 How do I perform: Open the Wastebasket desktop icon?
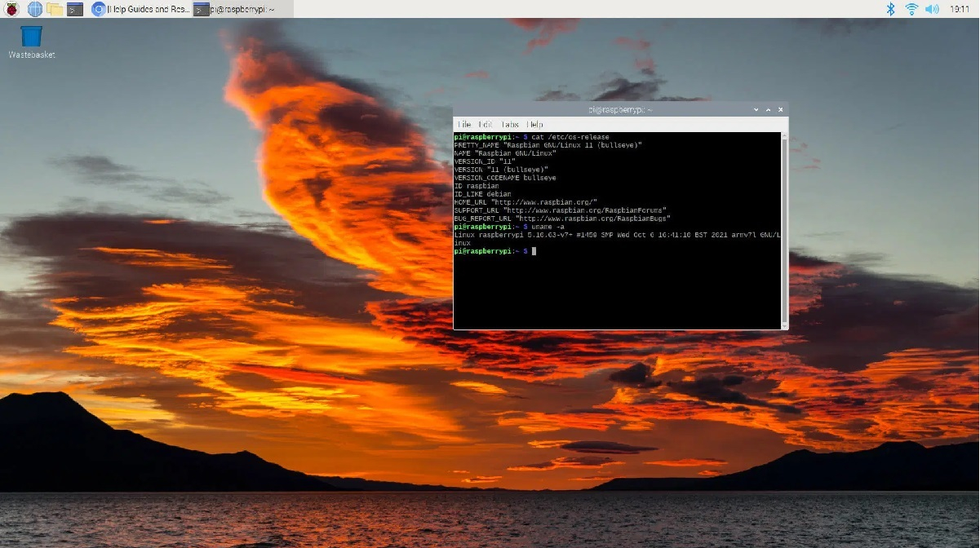[x=31, y=38]
